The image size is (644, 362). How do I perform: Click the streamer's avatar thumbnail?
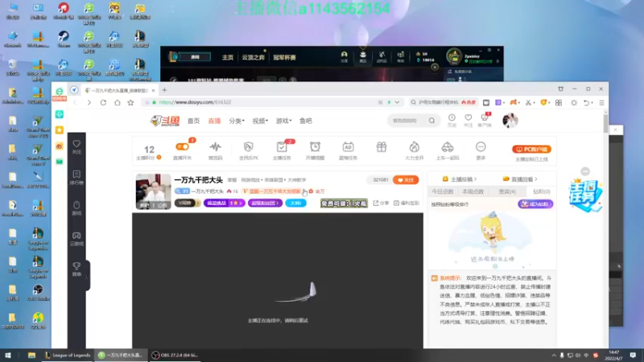coord(153,191)
